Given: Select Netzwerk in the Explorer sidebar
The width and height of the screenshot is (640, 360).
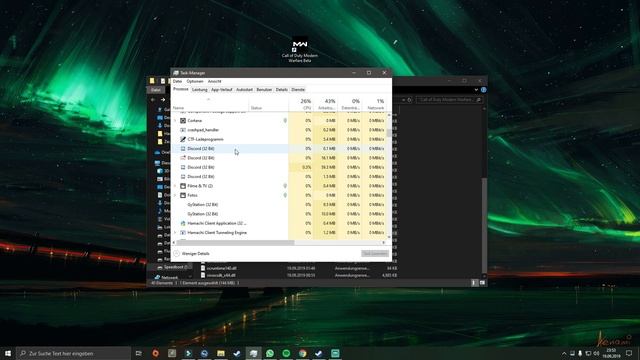Looking at the screenshot, I should [x=167, y=278].
